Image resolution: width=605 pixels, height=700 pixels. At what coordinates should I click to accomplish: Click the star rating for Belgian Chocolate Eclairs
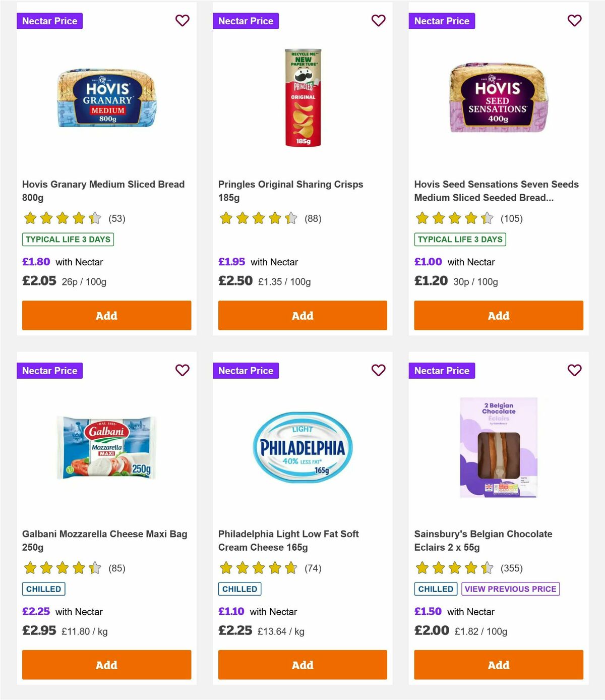click(453, 568)
